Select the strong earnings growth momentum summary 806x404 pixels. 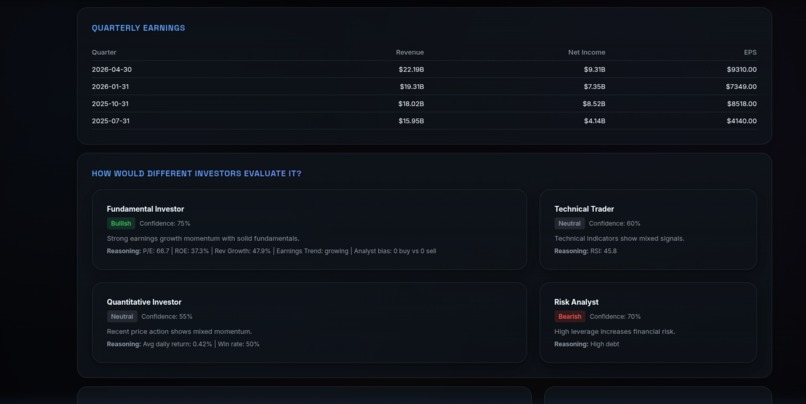point(203,238)
